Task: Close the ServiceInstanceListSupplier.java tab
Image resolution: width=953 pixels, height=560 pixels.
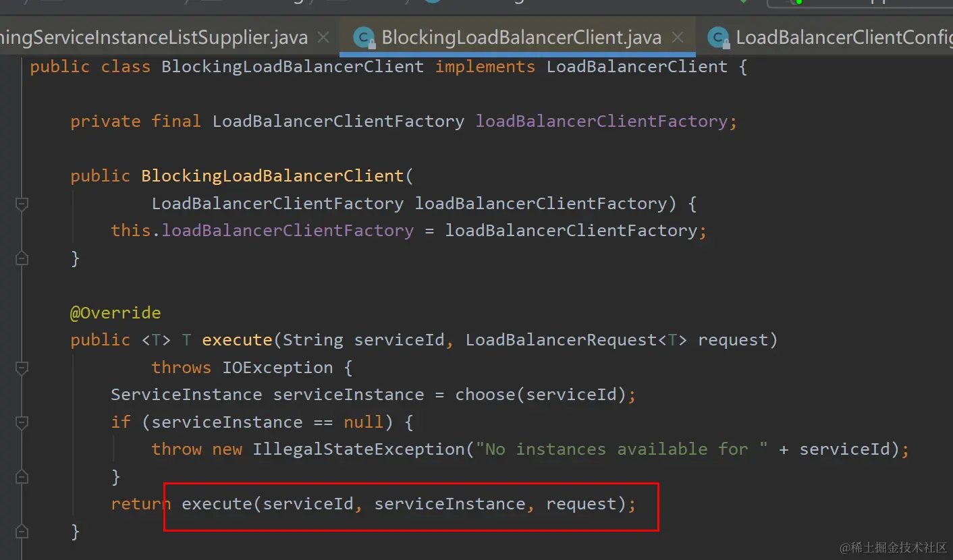Action: (x=324, y=38)
